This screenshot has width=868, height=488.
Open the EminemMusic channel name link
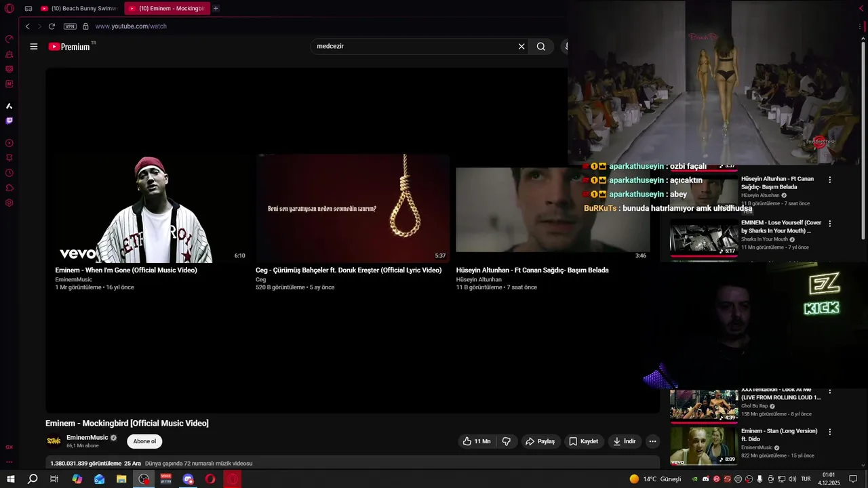(x=87, y=438)
